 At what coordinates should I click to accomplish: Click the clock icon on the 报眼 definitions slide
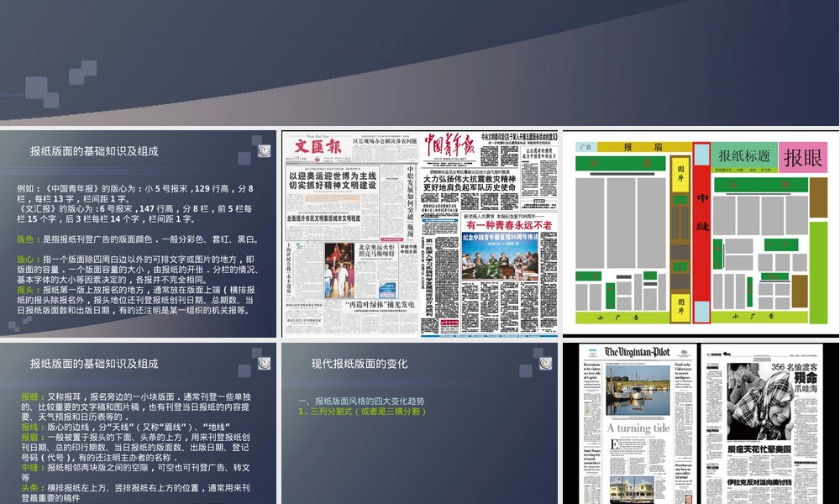click(x=264, y=363)
